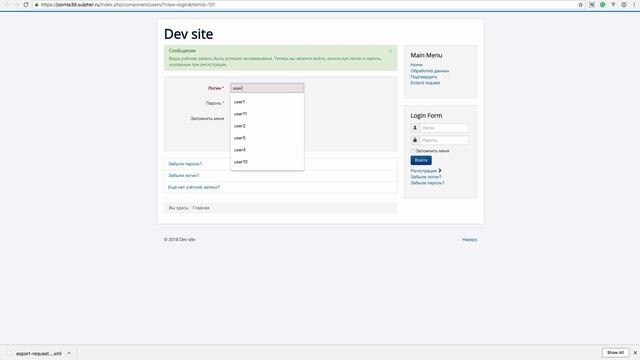
Task: Choose user11 from the autocomplete list
Action: pos(267,114)
